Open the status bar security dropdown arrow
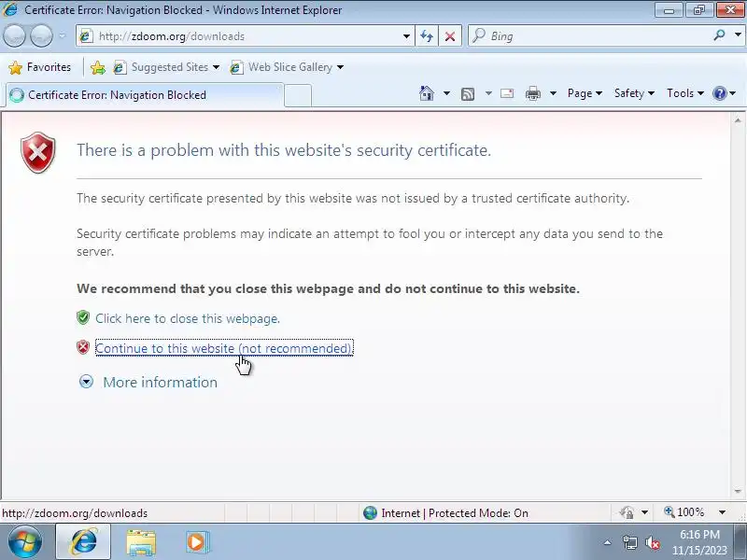The image size is (747, 560). click(644, 512)
